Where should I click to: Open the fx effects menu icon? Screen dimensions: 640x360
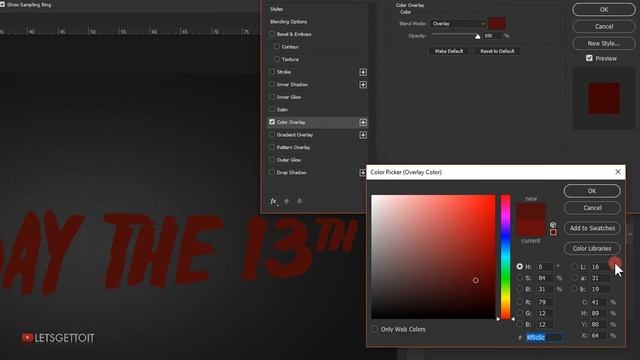click(x=273, y=201)
